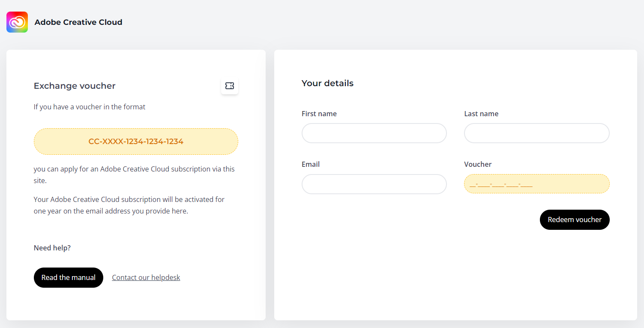Viewport: 644px width, 328px height.
Task: Click the Exchange voucher heading
Action: [x=75, y=86]
